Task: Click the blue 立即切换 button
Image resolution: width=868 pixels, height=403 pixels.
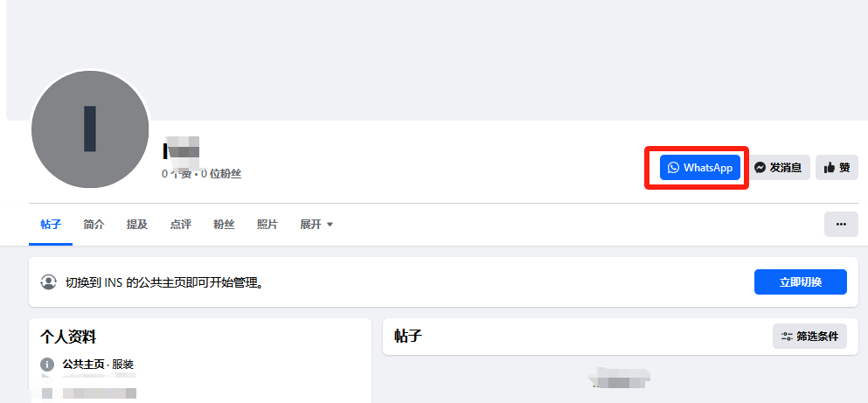Action: tap(801, 281)
